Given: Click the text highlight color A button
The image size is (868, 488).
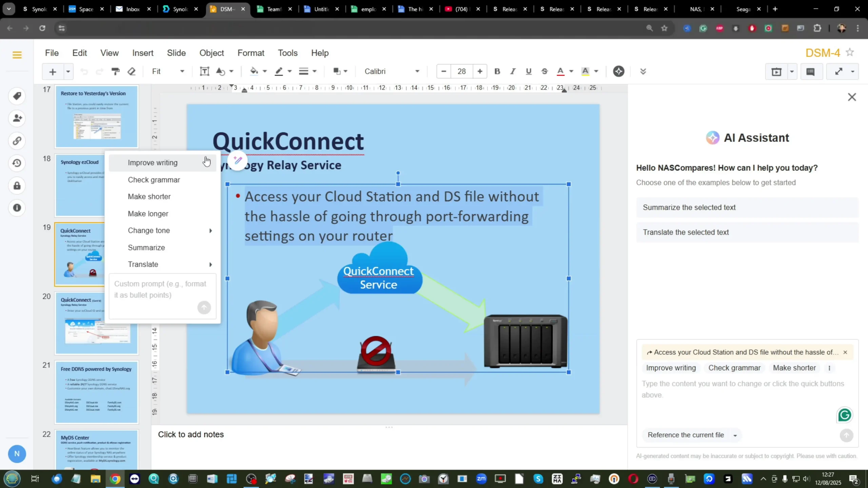Looking at the screenshot, I should click(585, 71).
